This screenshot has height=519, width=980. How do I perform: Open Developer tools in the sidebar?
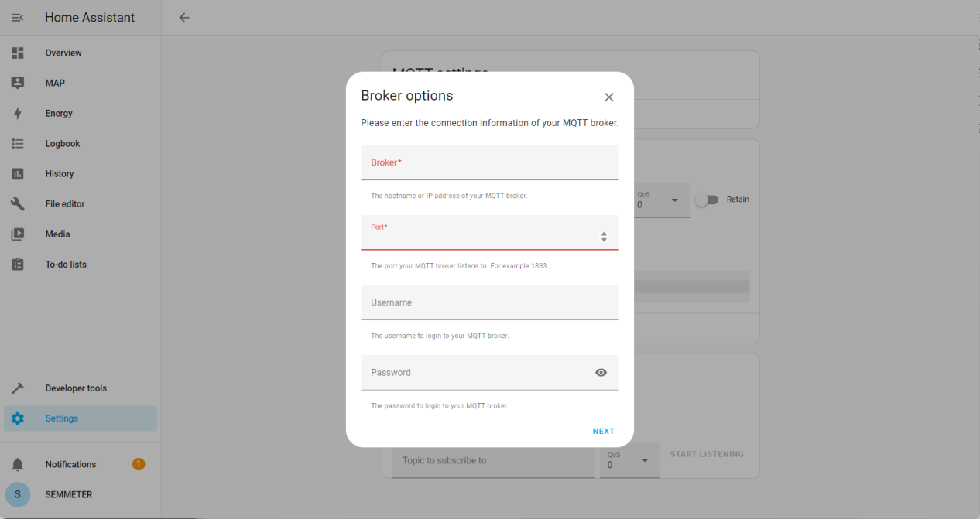tap(81, 388)
